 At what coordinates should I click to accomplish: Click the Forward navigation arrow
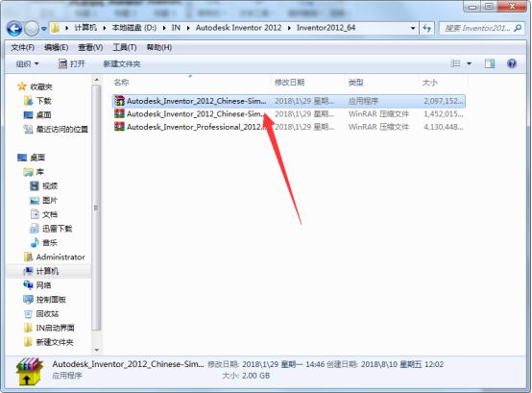pyautogui.click(x=32, y=29)
